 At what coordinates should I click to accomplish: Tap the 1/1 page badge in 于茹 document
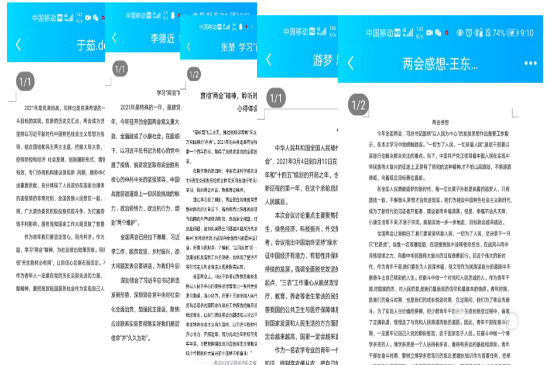[25, 82]
